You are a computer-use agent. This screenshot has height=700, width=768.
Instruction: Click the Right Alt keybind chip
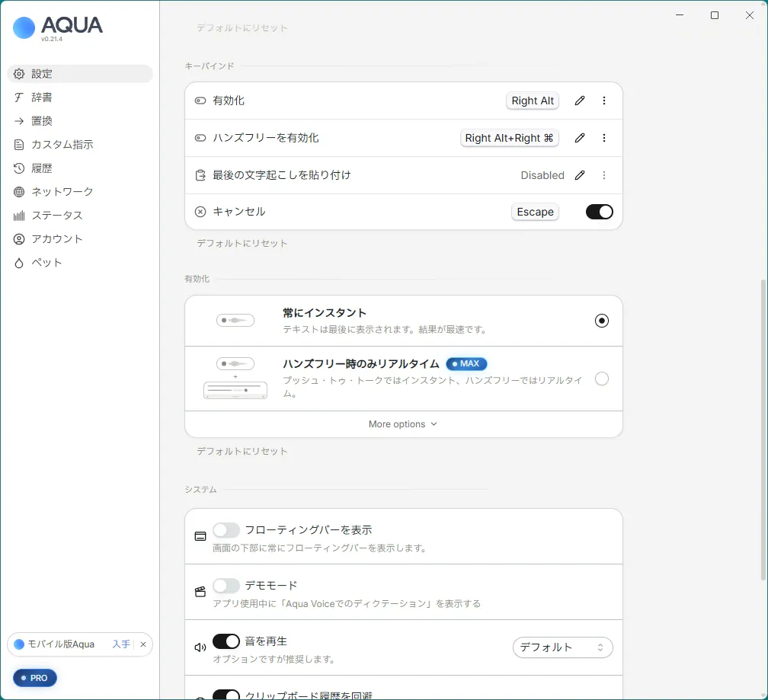533,101
